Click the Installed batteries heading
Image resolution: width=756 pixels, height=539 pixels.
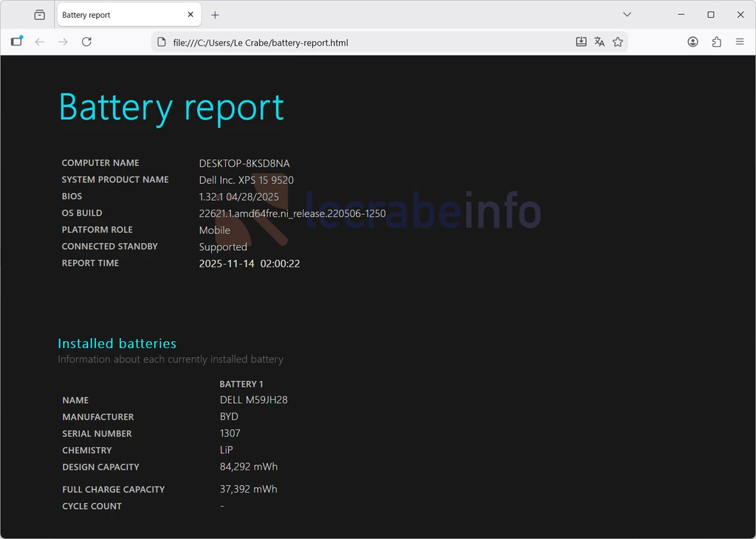(117, 343)
